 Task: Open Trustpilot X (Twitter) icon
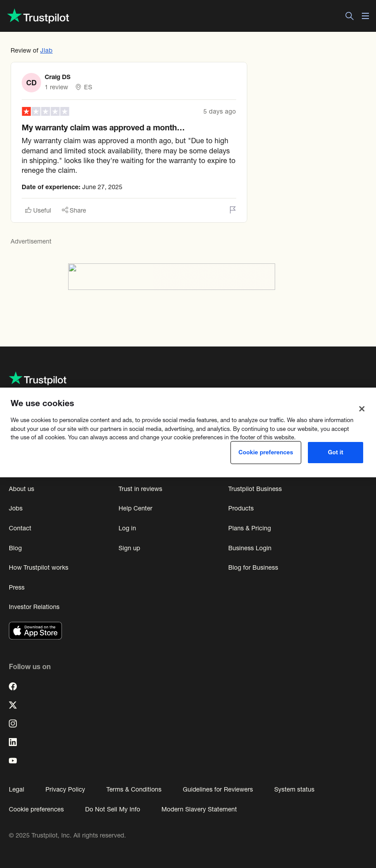point(13,705)
